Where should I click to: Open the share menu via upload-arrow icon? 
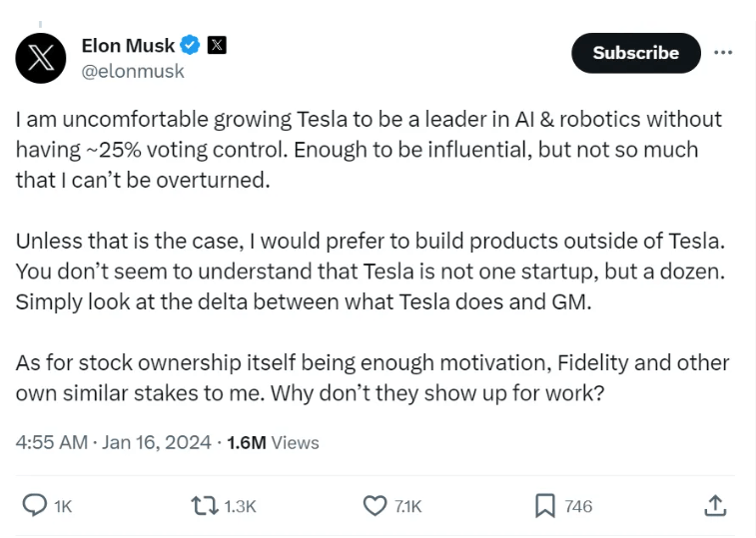715,506
